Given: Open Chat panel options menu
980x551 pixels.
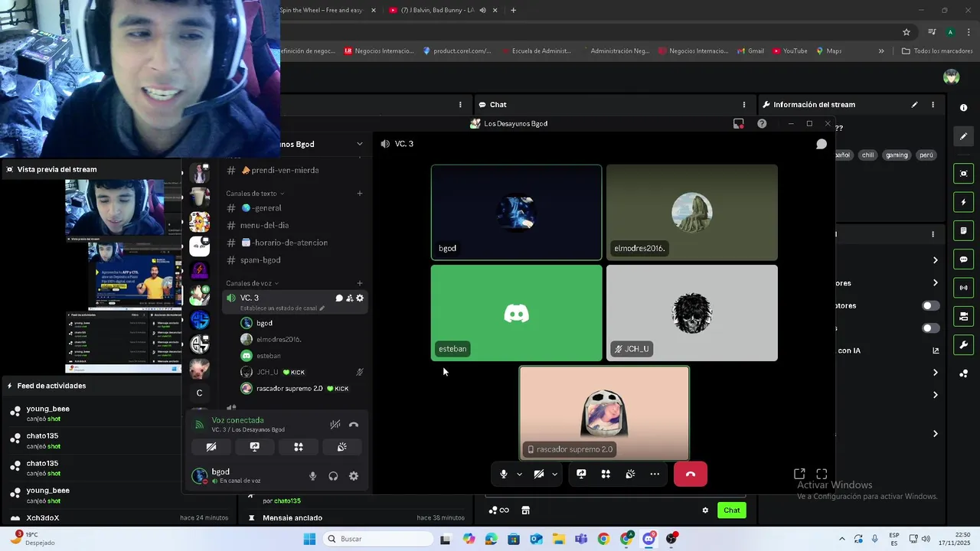Looking at the screenshot, I should pyautogui.click(x=743, y=105).
